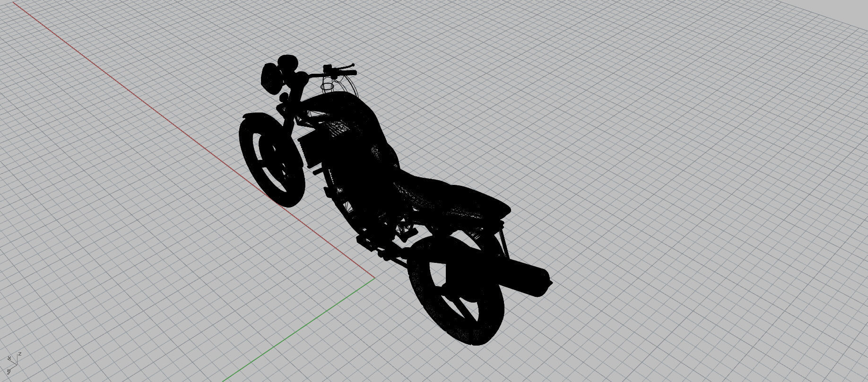The width and height of the screenshot is (868, 382).
Task: Select the motorcycle's front wheel
Action: point(271,160)
